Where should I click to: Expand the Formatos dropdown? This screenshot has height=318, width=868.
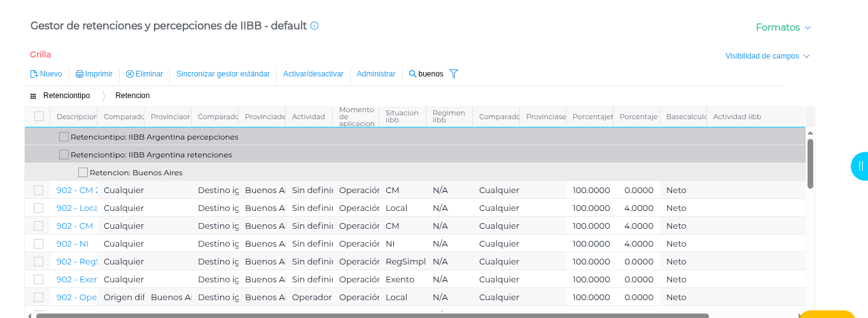(783, 27)
